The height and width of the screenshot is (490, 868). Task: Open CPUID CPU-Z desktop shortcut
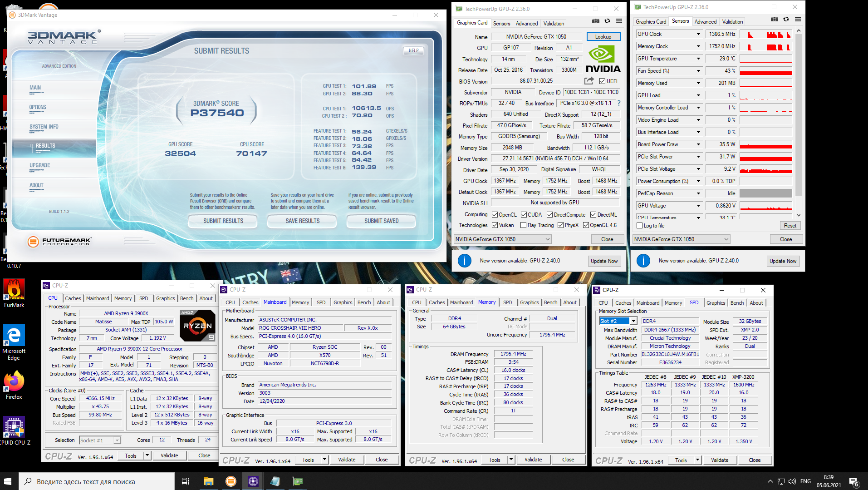[14, 431]
